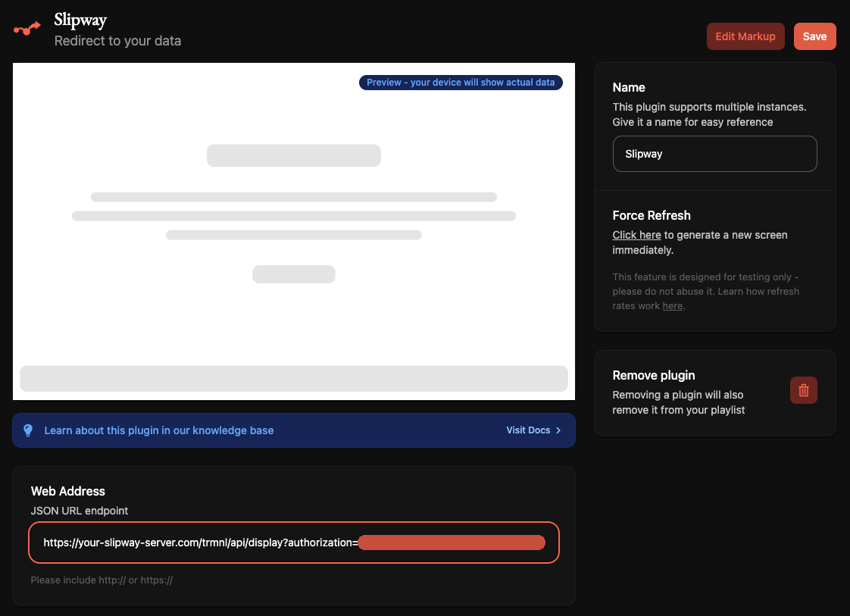Screen dimensions: 850x616
Task: Select the 'Redirect to your data' subtitle
Action: [x=117, y=41]
